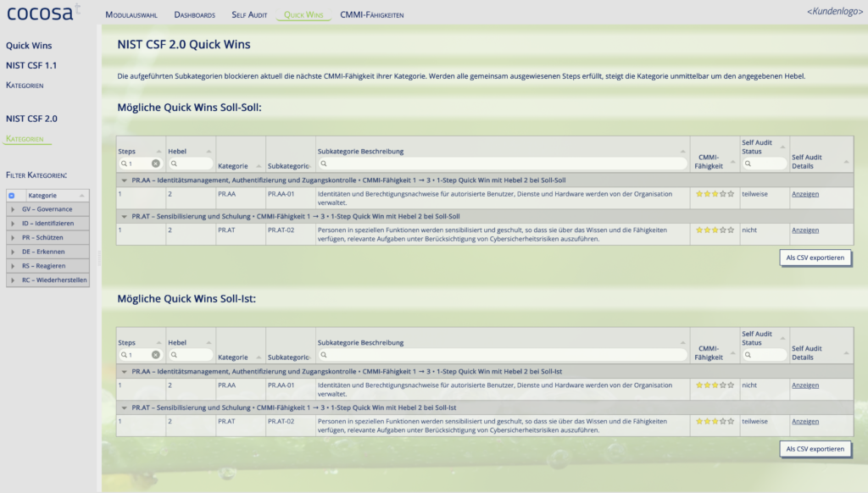Open Kategorien under NIST CSF 1.1
The width and height of the screenshot is (868, 493).
click(25, 86)
